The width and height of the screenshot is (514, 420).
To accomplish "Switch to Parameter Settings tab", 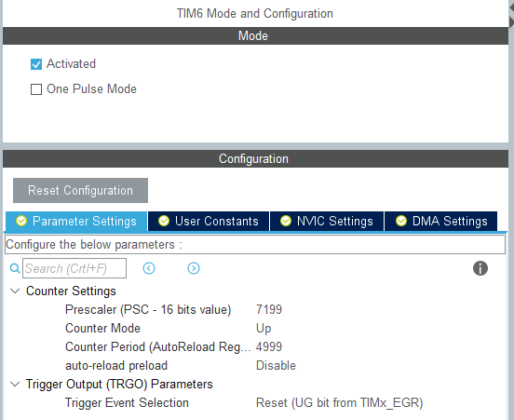I will coord(76,222).
